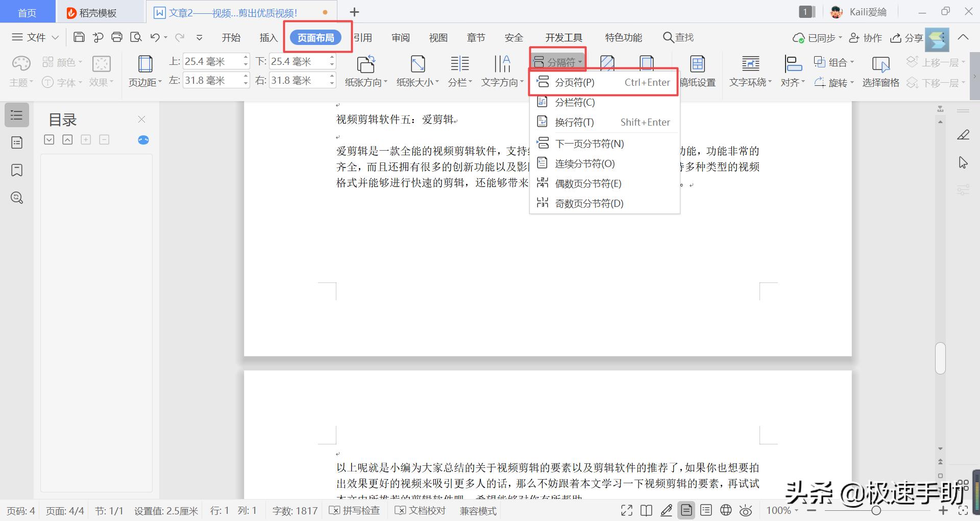Switch to the 插入 ribbon tab

[x=268, y=37]
